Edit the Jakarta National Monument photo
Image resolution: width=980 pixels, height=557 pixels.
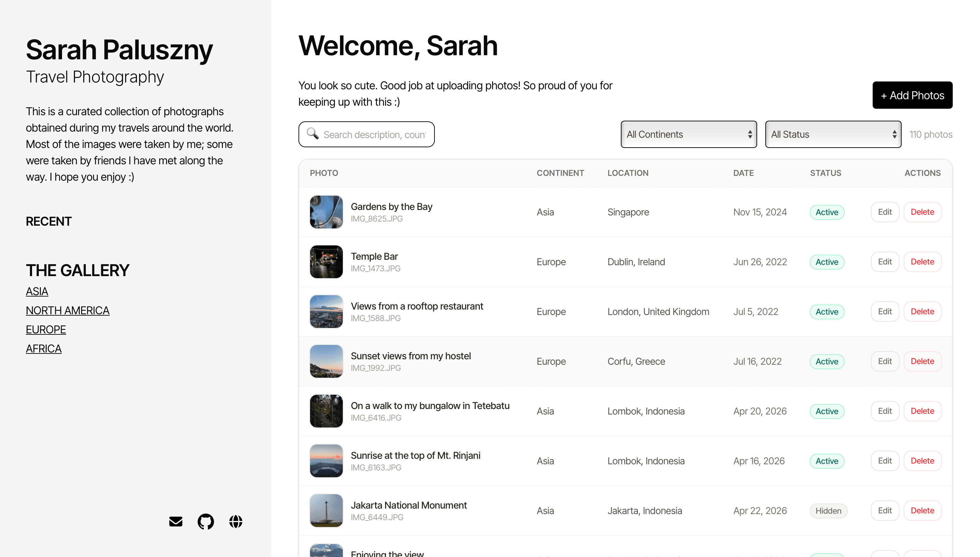click(885, 510)
